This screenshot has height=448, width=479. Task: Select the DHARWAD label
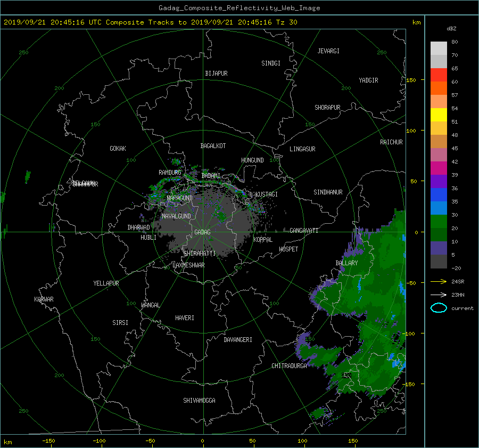pyautogui.click(x=139, y=227)
